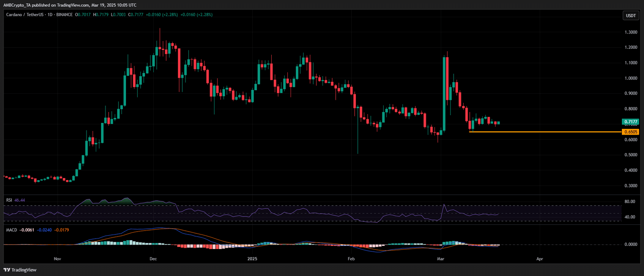Viewport: 644px width, 276px height.
Task: Click the 80.00 RSI scale label
Action: coord(630,201)
